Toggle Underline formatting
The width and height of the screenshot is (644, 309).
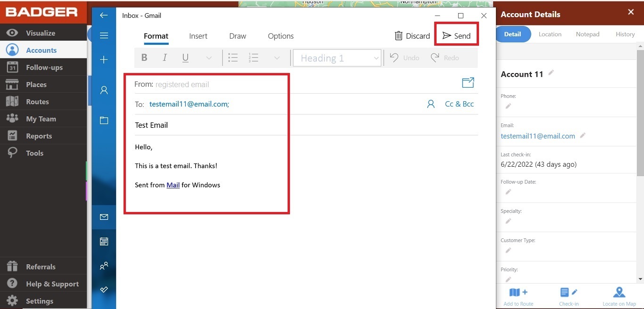click(x=185, y=57)
